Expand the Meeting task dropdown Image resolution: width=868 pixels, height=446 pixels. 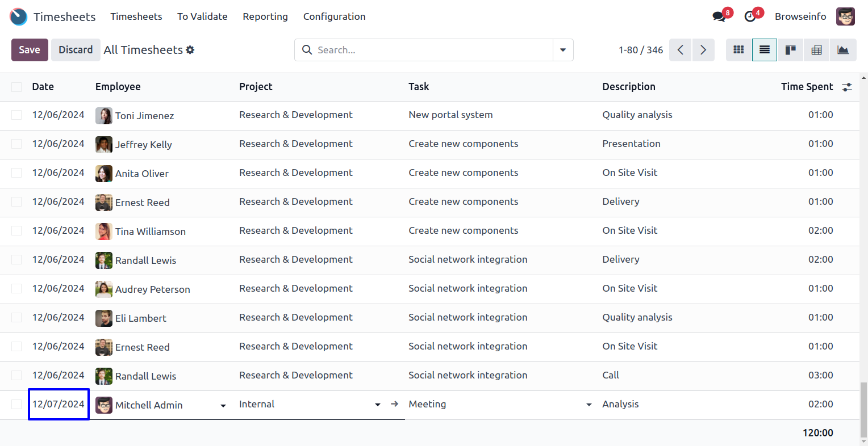click(589, 405)
